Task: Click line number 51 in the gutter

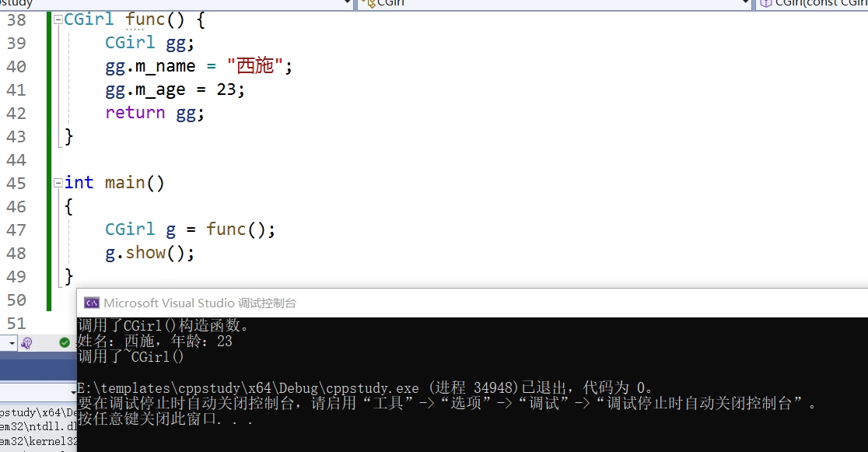Action: click(16, 324)
